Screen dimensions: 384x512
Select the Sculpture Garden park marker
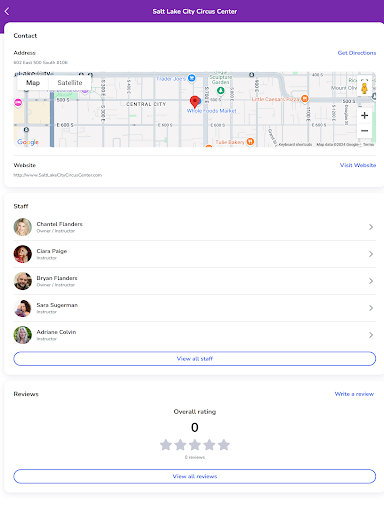(x=221, y=90)
